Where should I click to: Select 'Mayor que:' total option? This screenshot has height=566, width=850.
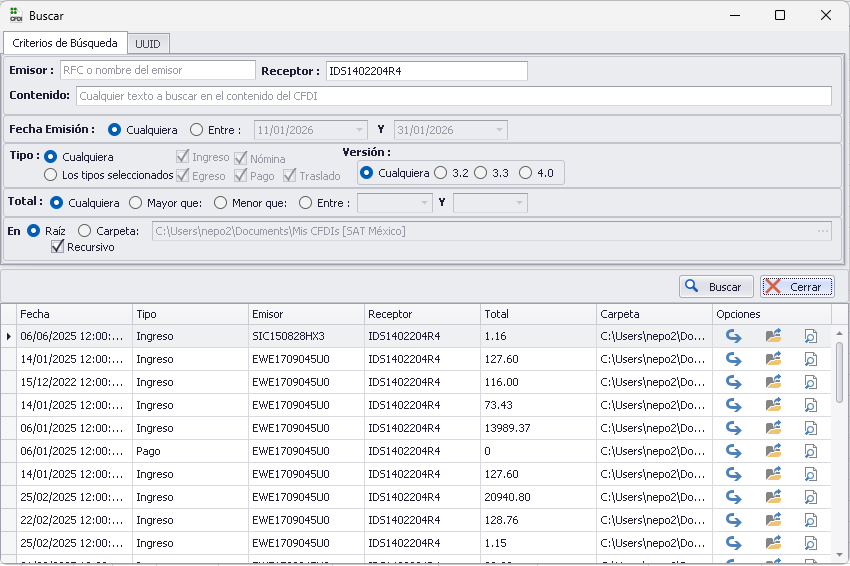click(x=135, y=203)
